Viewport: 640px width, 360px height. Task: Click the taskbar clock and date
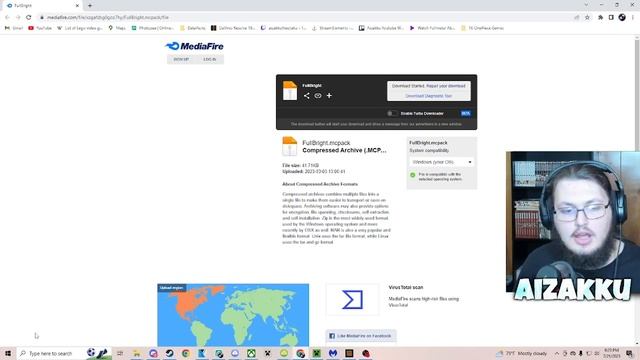point(611,353)
